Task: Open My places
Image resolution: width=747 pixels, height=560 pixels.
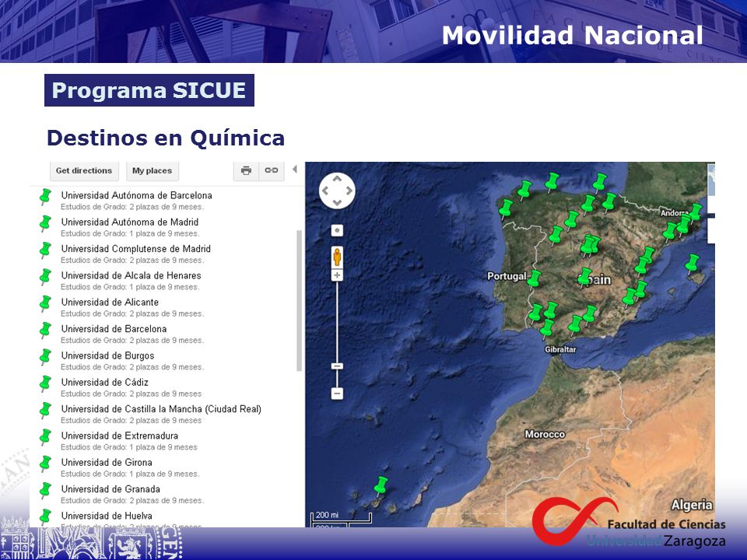Action: coord(152,170)
